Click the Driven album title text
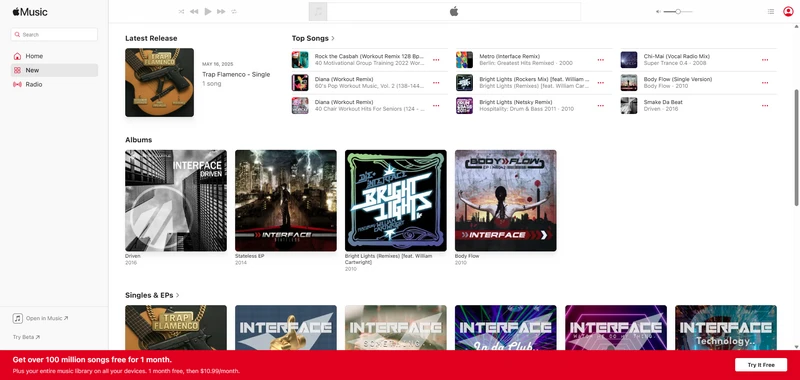 133,256
